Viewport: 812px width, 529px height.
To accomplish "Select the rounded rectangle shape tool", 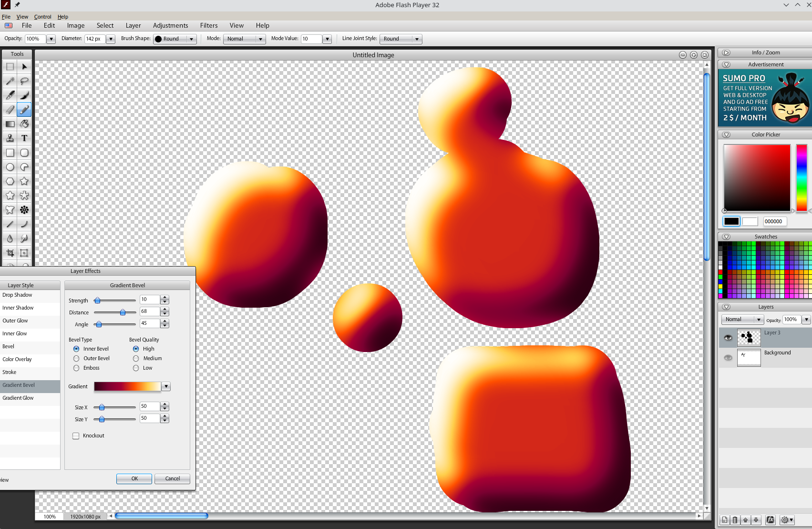I will [24, 153].
